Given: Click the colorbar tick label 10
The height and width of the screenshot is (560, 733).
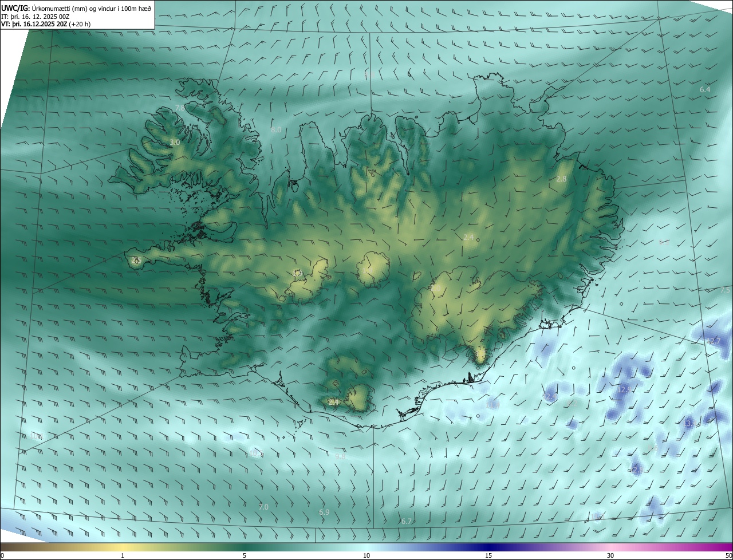Looking at the screenshot, I should (366, 555).
